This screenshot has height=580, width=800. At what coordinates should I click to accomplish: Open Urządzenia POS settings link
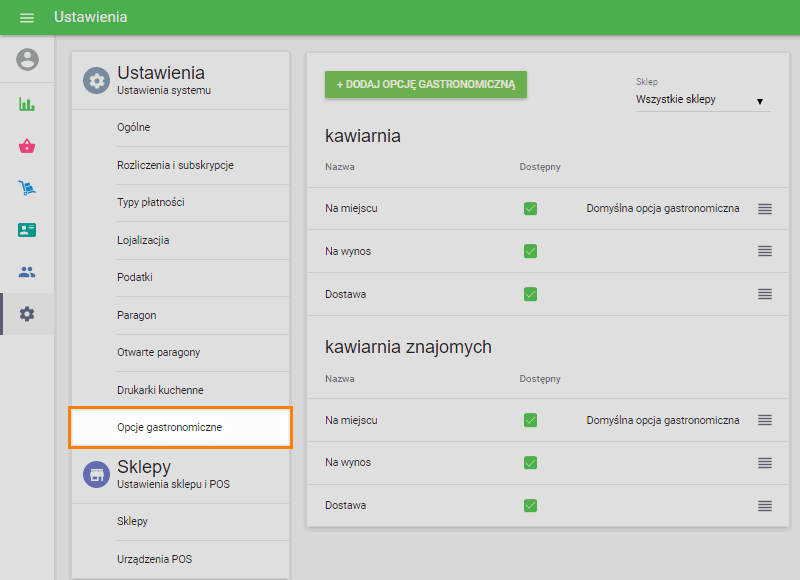point(154,559)
